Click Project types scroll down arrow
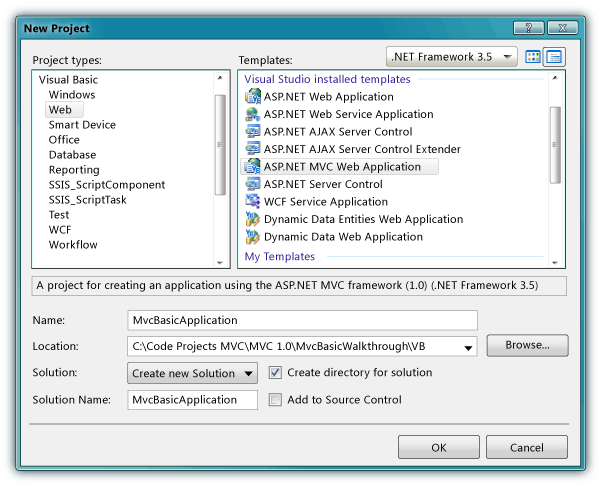Image resolution: width=601 pixels, height=486 pixels. click(x=220, y=263)
